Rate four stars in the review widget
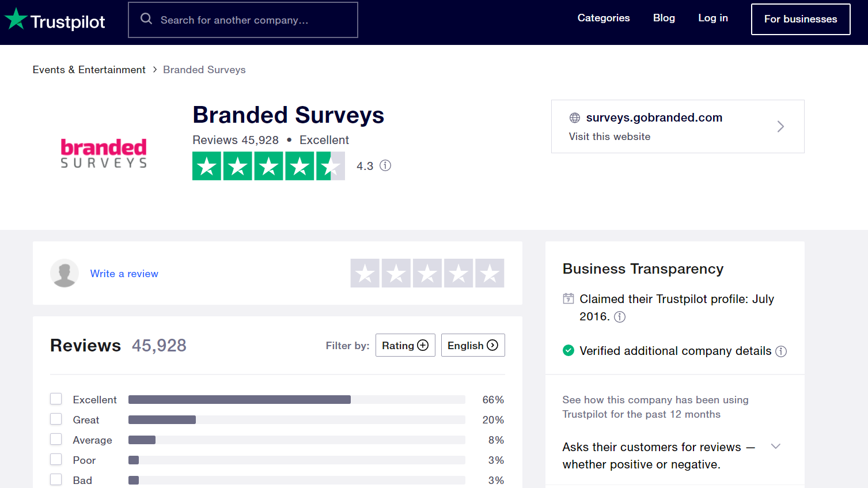 click(x=458, y=273)
